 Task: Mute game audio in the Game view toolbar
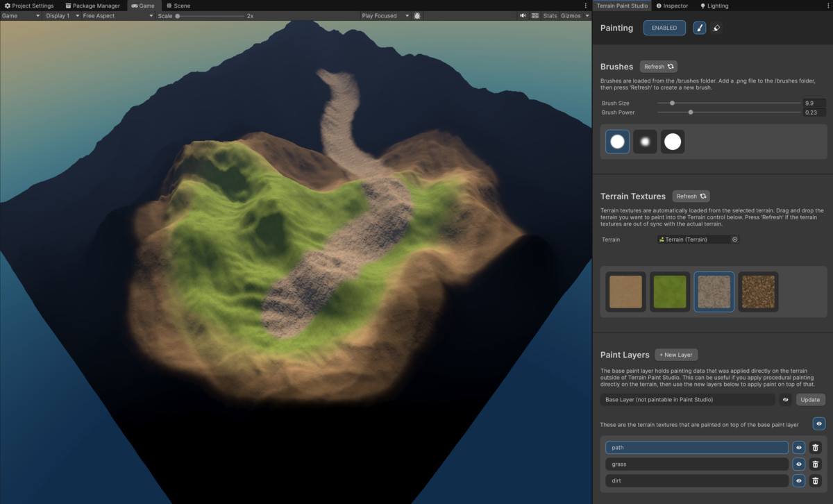[524, 15]
